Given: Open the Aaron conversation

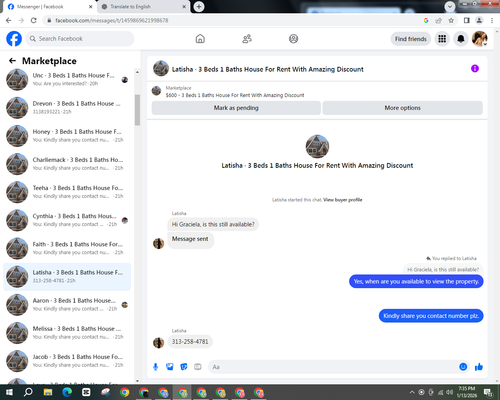Looking at the screenshot, I should pos(67,305).
